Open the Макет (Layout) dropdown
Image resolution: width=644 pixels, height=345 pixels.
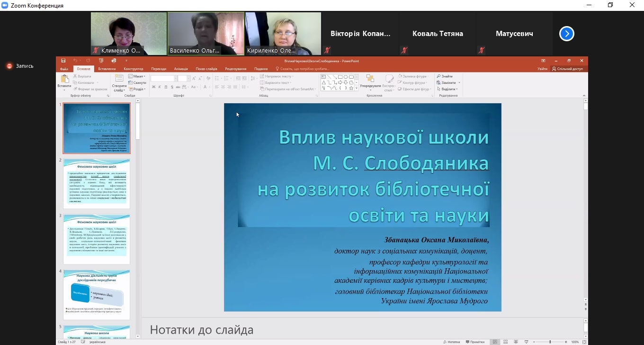[138, 76]
